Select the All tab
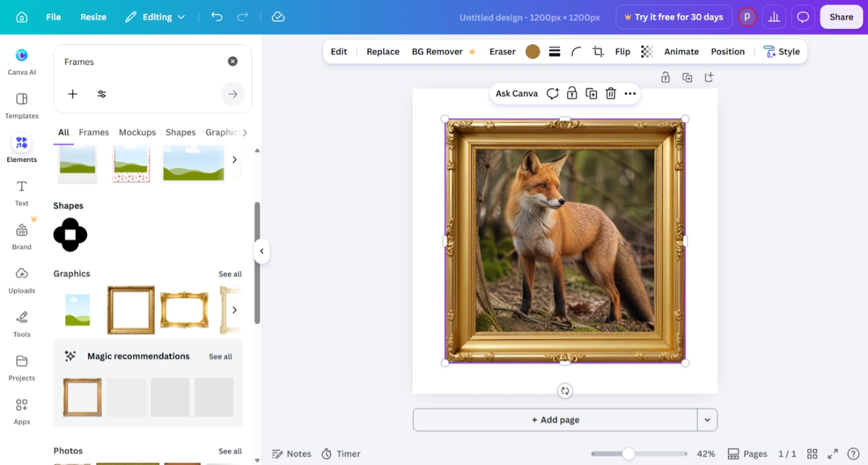The height and width of the screenshot is (465, 868). (x=64, y=132)
